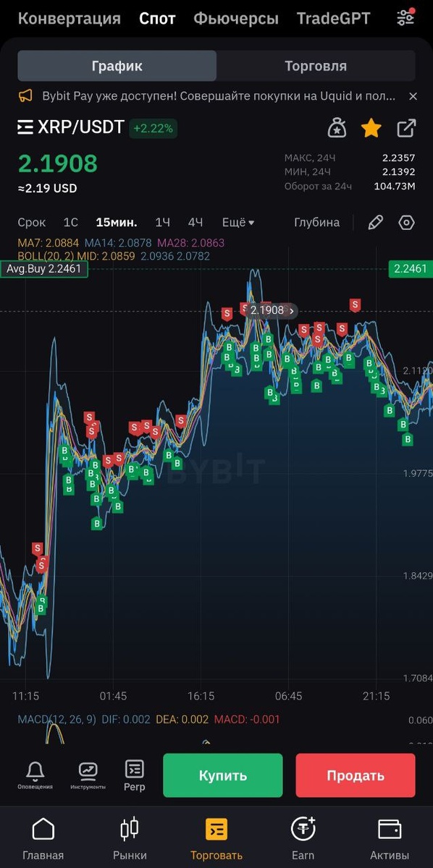Select the 1С interval
Image resolution: width=433 pixels, height=868 pixels.
[x=71, y=222]
